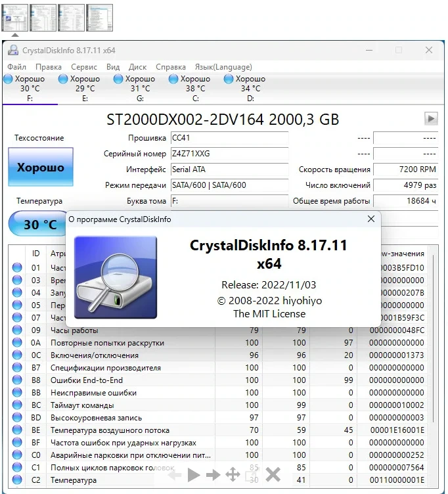Click the status orb for attribute BF
The image size is (448, 494).
(x=17, y=442)
